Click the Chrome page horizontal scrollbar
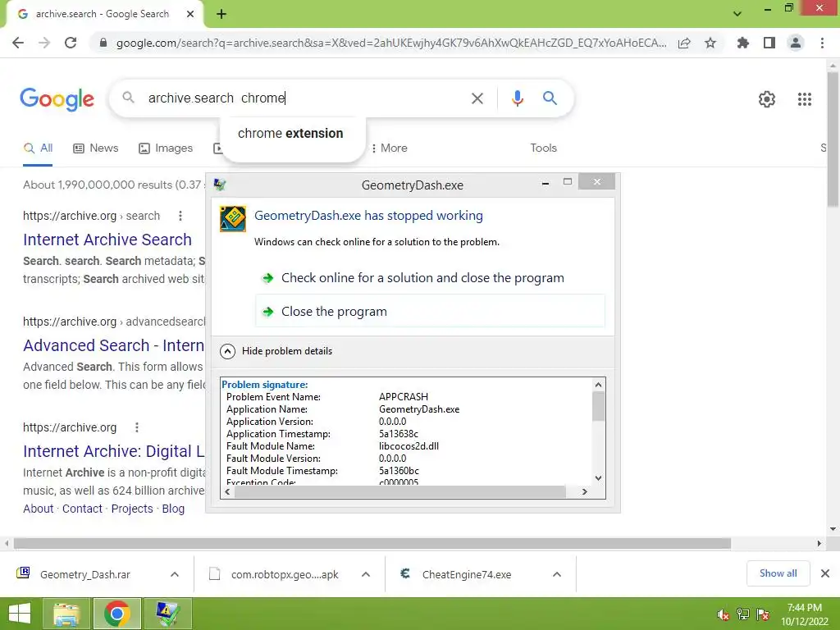 coord(372,544)
